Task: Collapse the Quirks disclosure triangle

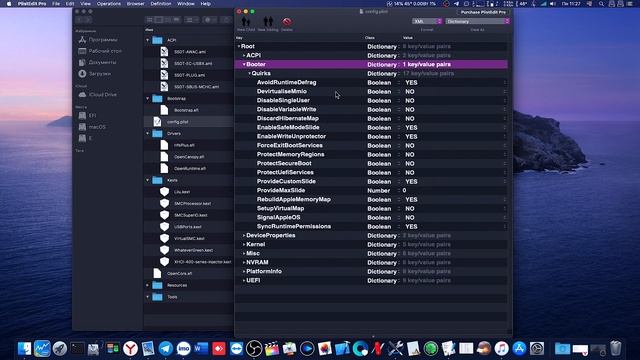Action: (249, 73)
